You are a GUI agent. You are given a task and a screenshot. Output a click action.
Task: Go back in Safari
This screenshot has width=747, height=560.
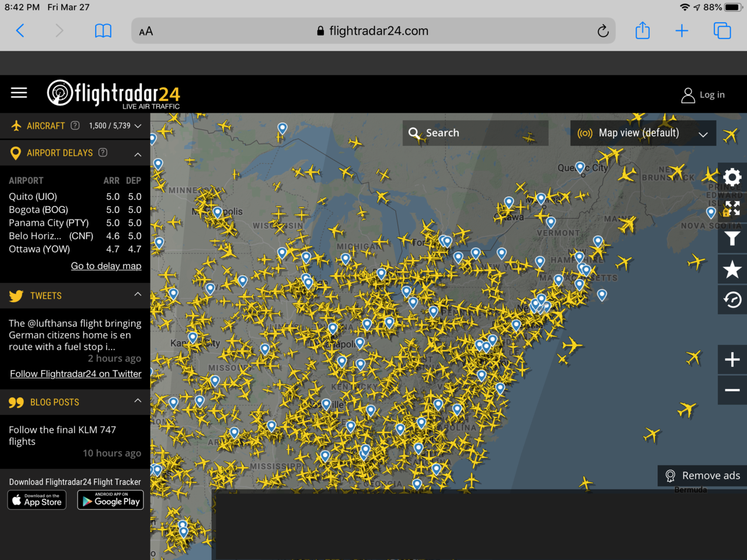pos(20,31)
